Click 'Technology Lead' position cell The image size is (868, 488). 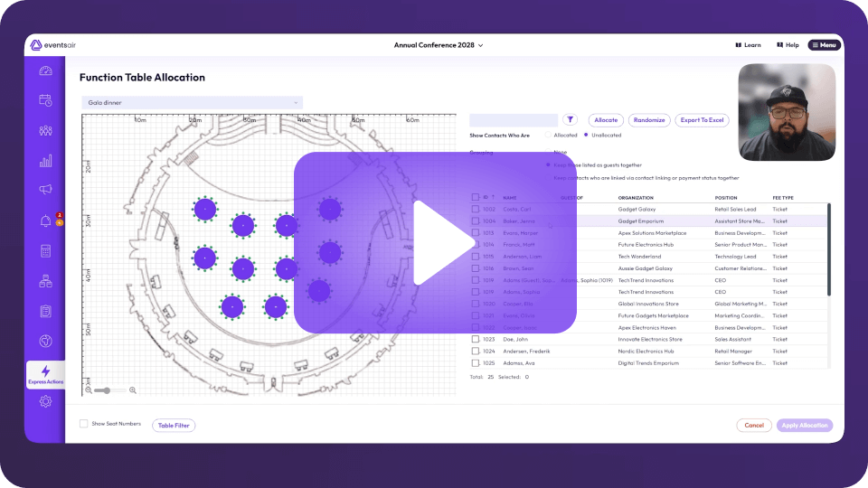[x=734, y=257]
